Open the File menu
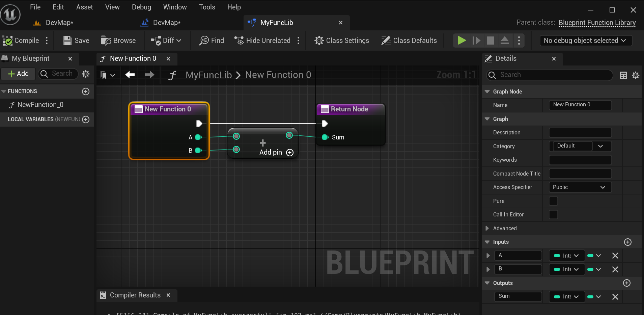 (x=35, y=7)
